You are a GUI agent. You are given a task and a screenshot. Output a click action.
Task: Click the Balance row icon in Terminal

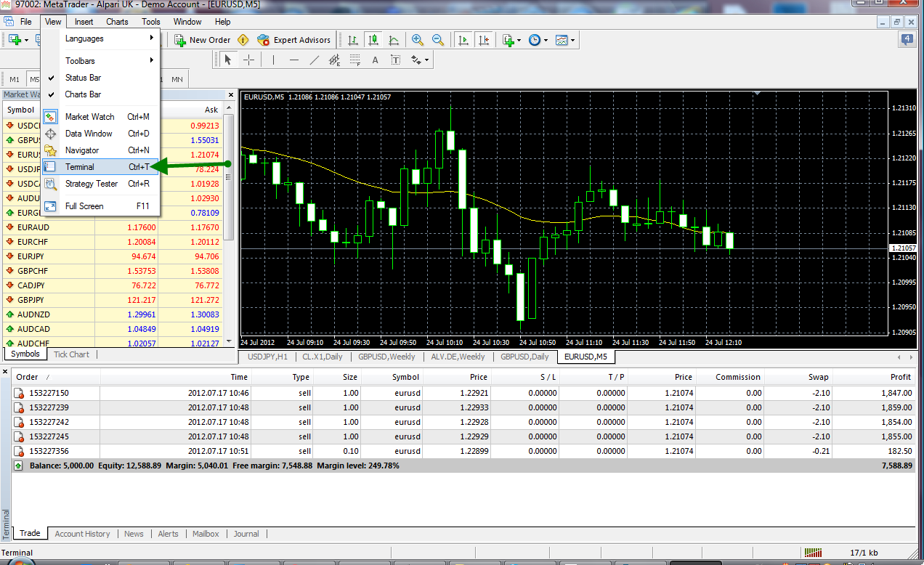(x=19, y=466)
